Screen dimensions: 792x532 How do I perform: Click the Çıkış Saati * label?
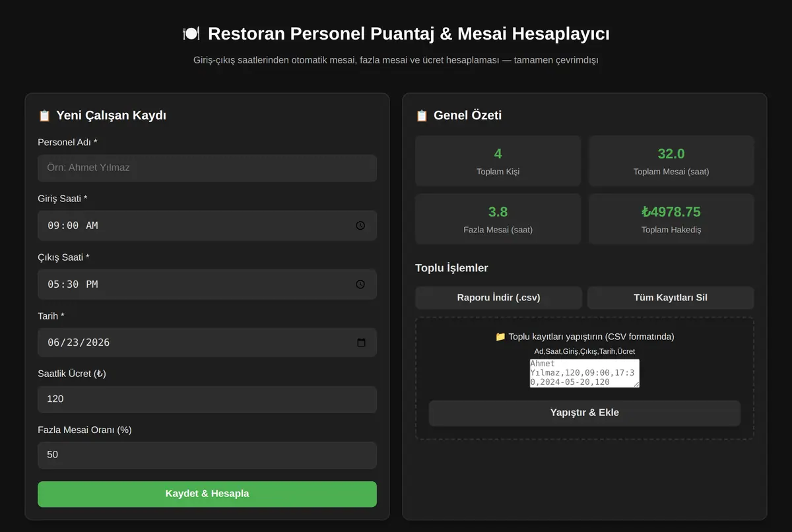click(63, 257)
